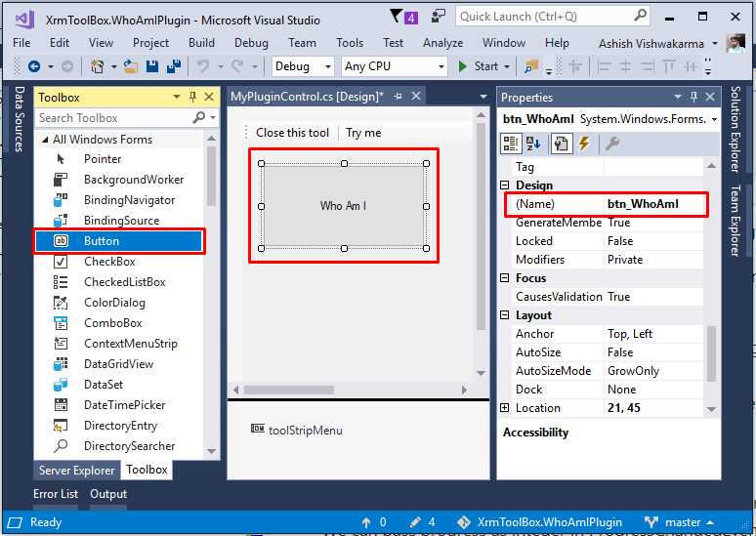The image size is (756, 536).
Task: Open the Error List tab
Action: pos(56,494)
